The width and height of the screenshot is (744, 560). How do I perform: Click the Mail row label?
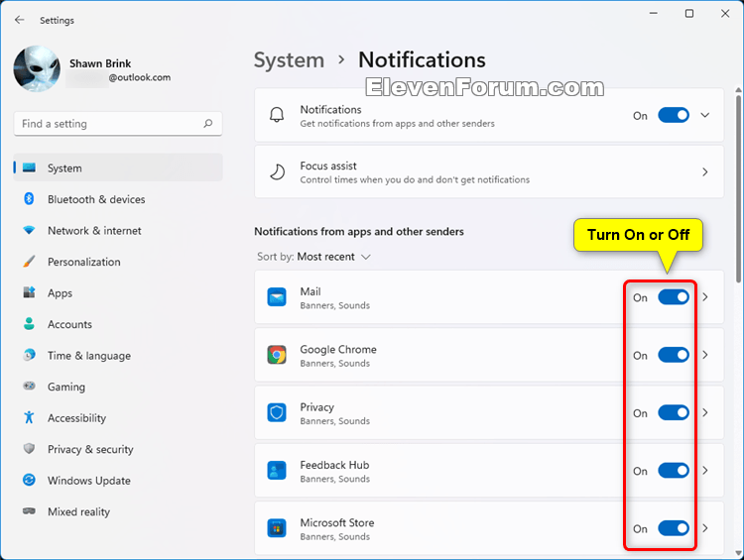click(310, 291)
